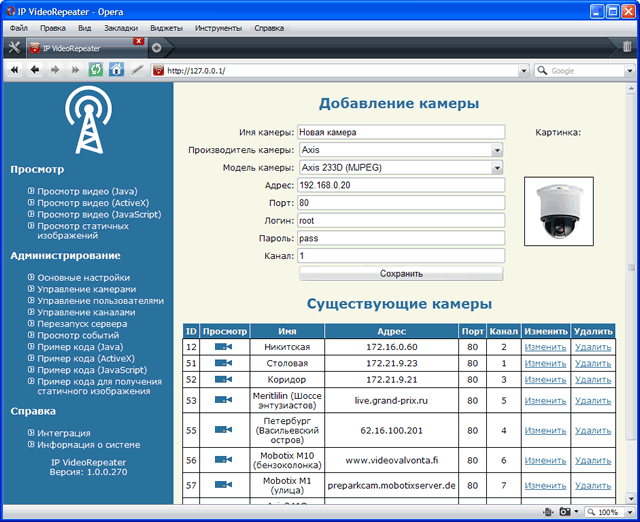Open the Opera panels wrench icon
Viewport: 640px width, 522px height.
[14, 48]
